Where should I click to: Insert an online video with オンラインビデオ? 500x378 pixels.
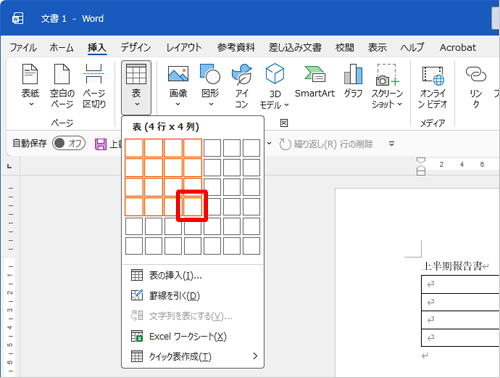coord(432,86)
